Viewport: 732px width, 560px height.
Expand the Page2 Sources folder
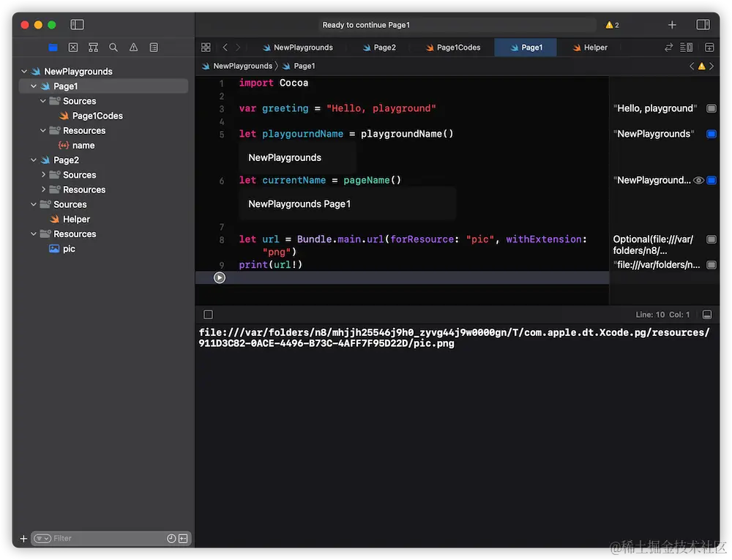(44, 175)
